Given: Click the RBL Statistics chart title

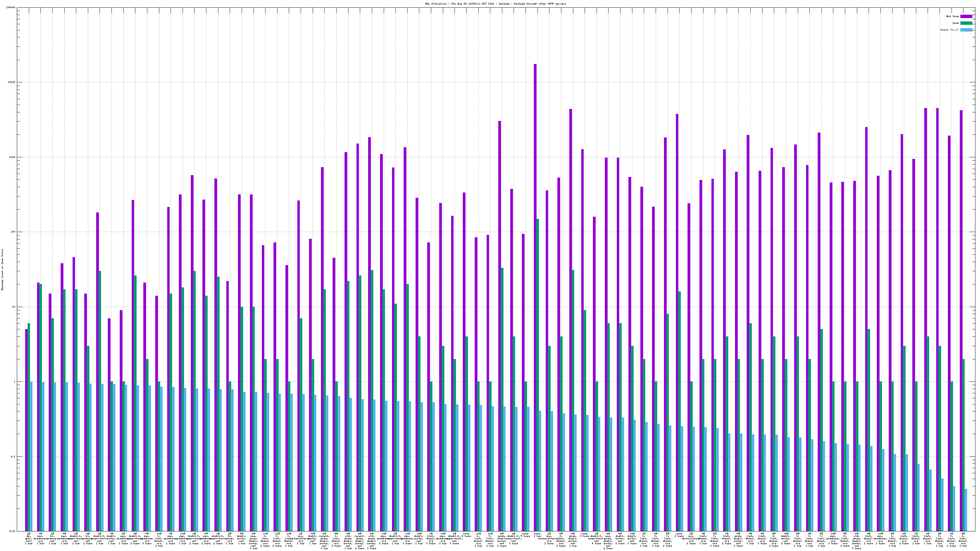Looking at the screenshot, I should [x=495, y=4].
